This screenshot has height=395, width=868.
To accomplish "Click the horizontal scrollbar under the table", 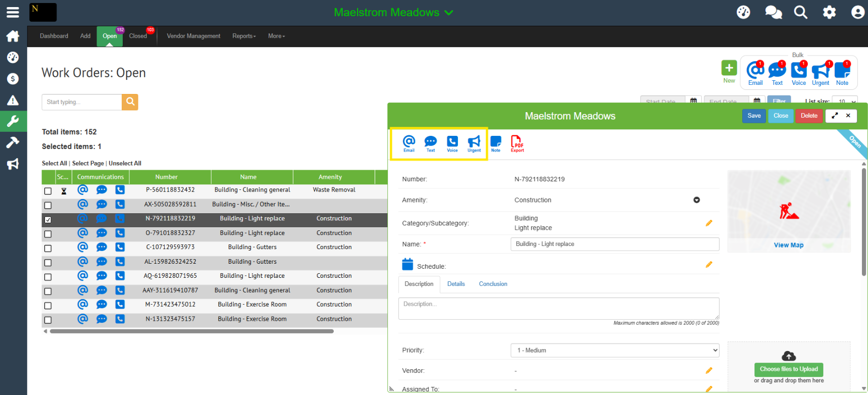I will pos(192,331).
